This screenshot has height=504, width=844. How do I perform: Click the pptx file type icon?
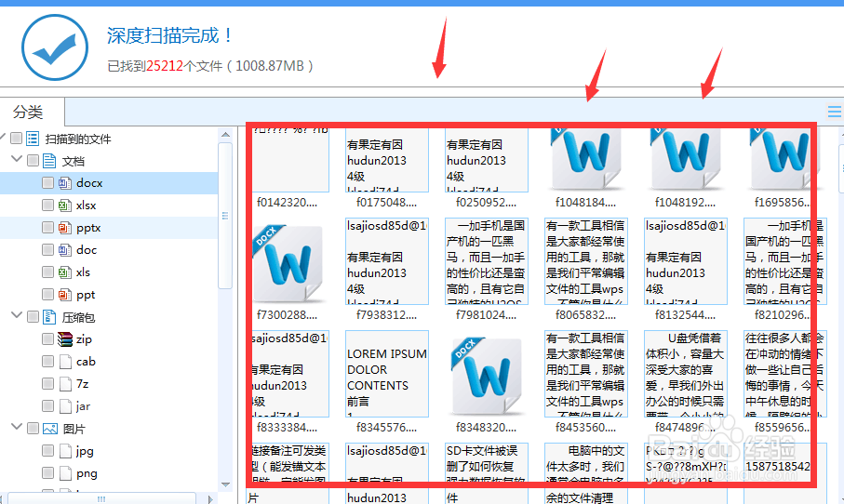pyautogui.click(x=64, y=228)
